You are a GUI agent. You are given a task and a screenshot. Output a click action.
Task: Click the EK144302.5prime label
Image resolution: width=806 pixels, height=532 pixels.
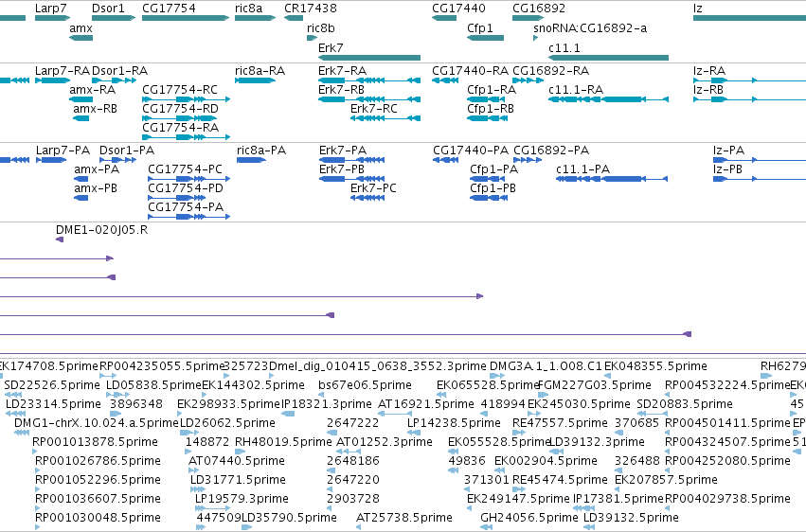253,385
